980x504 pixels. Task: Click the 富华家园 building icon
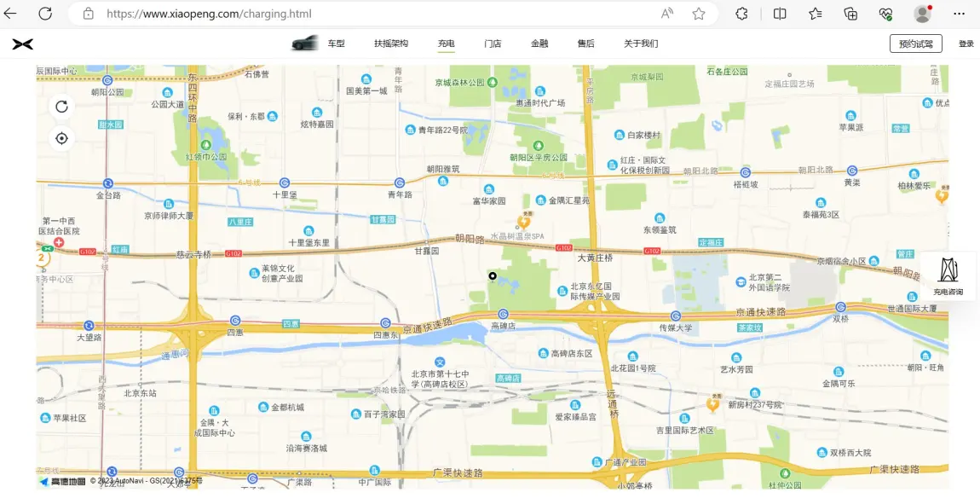coord(489,188)
